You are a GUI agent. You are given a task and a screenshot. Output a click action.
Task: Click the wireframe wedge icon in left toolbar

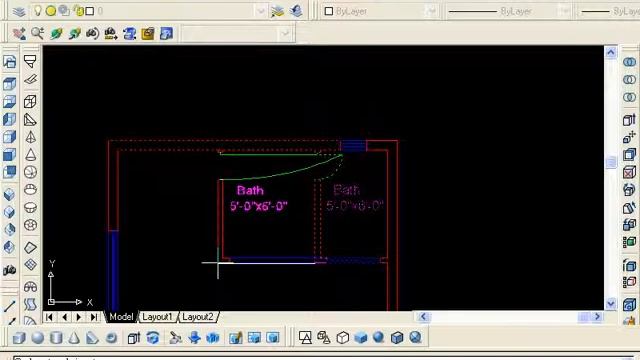30,120
